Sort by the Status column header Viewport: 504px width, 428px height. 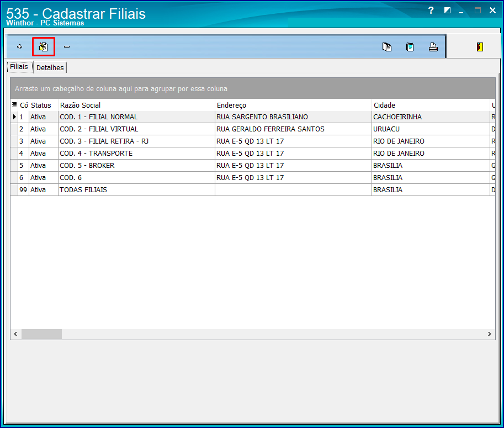44,105
